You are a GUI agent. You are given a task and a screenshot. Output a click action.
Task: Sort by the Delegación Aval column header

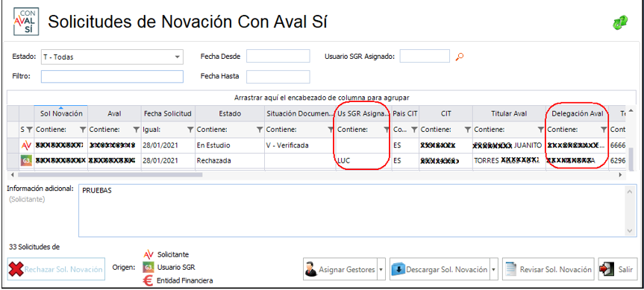(x=577, y=113)
